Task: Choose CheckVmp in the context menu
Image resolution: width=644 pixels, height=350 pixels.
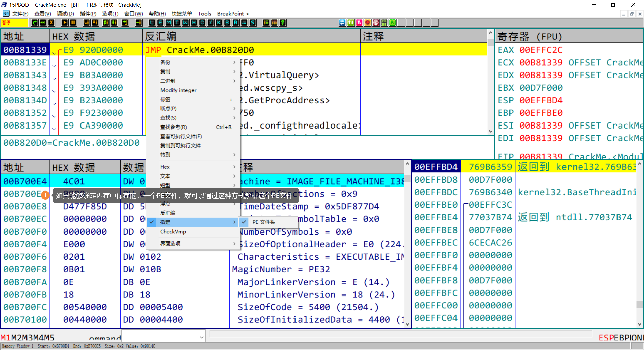Action: click(x=173, y=232)
